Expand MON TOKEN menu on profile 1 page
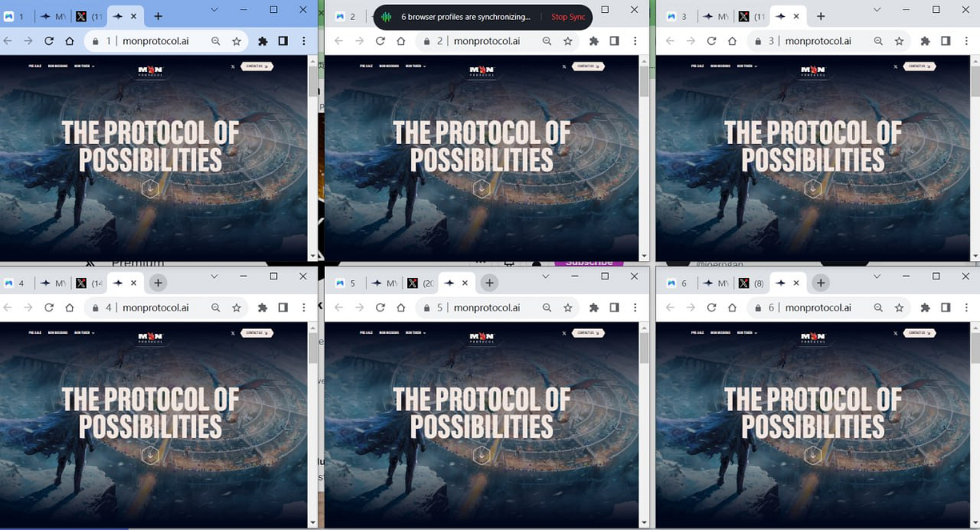The width and height of the screenshot is (980, 530). (x=84, y=66)
